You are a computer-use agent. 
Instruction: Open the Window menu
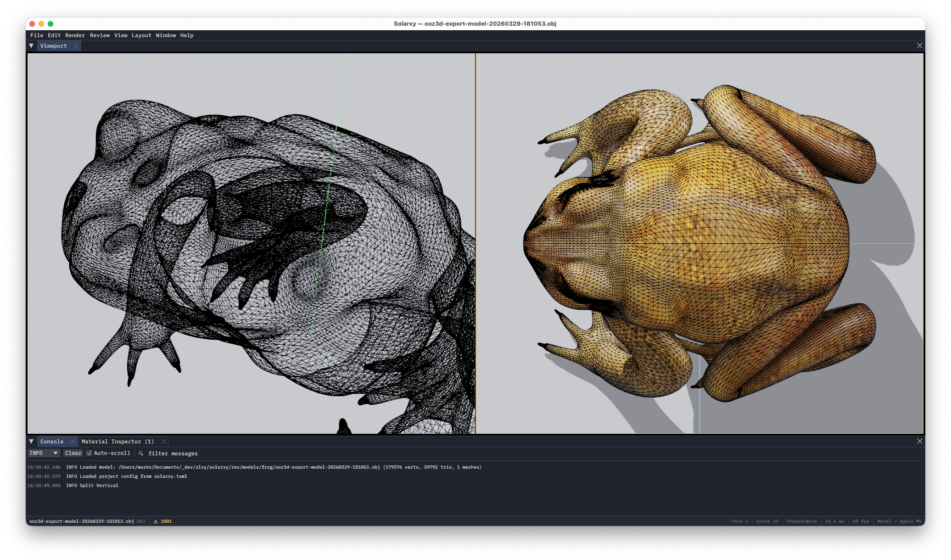[x=166, y=35]
